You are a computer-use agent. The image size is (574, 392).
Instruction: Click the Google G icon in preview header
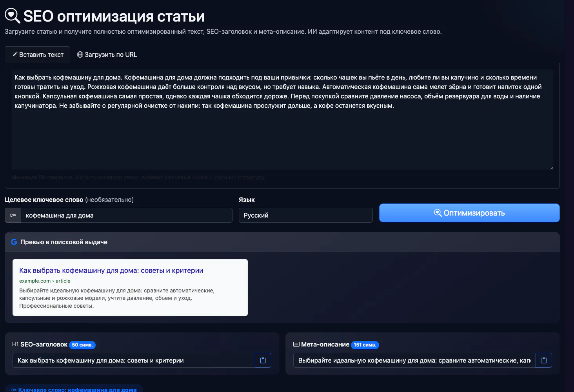(x=14, y=242)
